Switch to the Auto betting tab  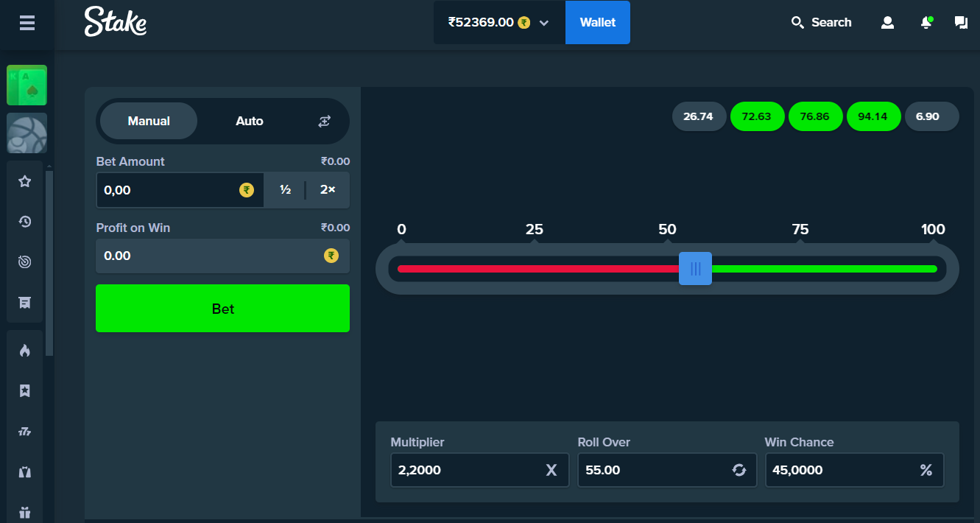(250, 121)
